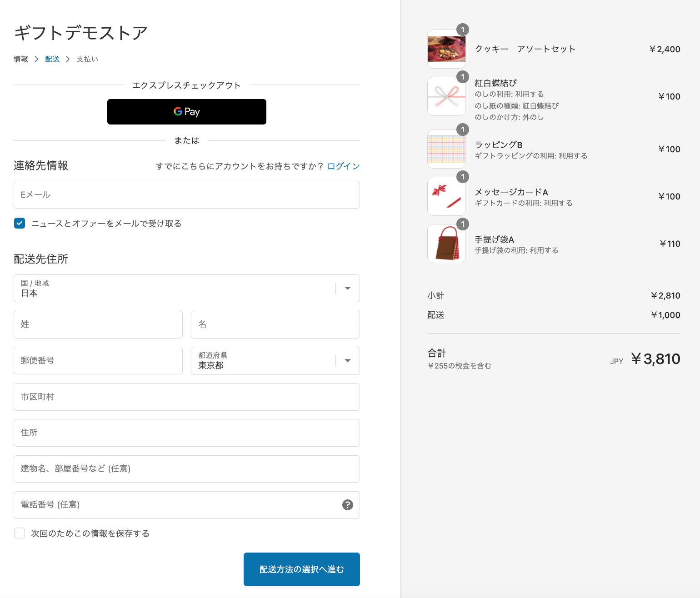Click the 配送方法の選択へ進む button

coord(302,569)
